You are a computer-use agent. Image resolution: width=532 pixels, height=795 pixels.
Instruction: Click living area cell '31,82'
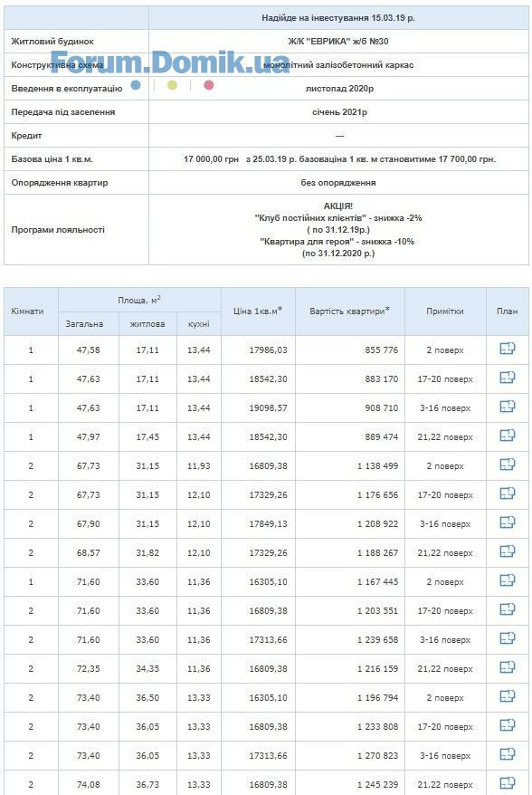point(147,552)
